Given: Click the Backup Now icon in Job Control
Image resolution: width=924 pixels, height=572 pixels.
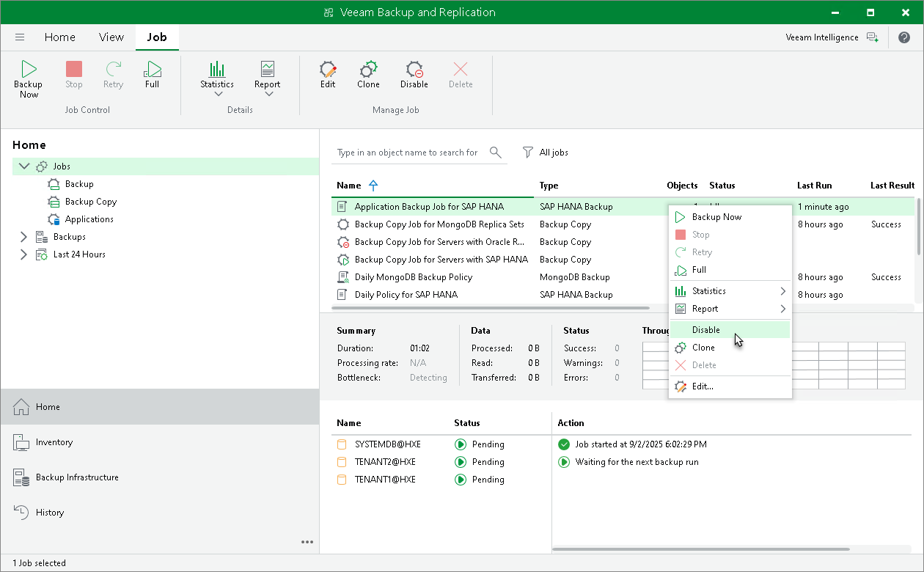Looking at the screenshot, I should [x=28, y=77].
